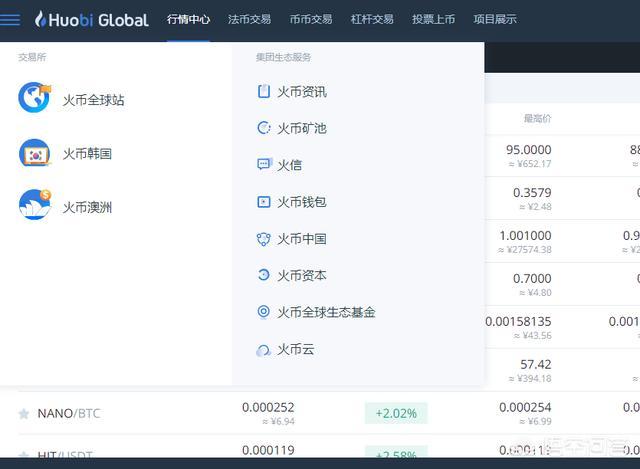Click the +2.02% change badge
Screen dimensions: 640x469
396,413
